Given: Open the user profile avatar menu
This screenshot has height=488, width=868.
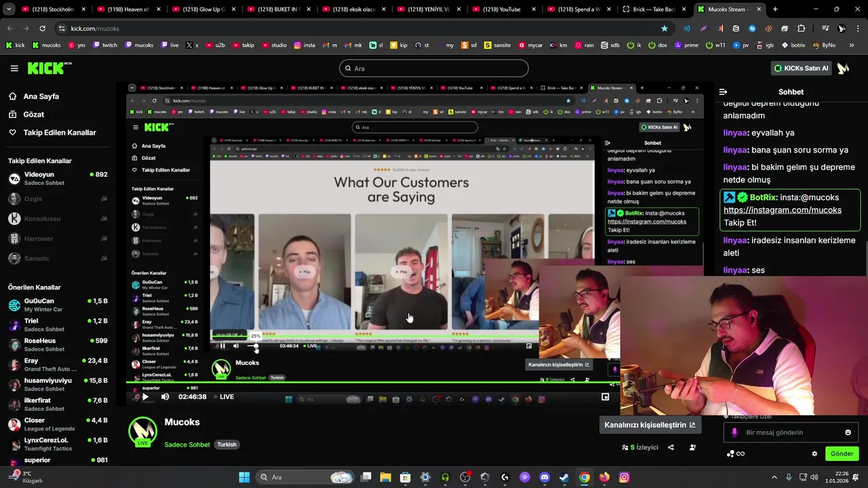Looking at the screenshot, I should tap(843, 68).
